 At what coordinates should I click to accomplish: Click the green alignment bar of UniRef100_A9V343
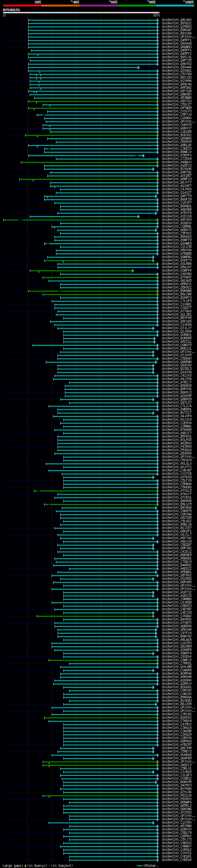[x=81, y=220]
